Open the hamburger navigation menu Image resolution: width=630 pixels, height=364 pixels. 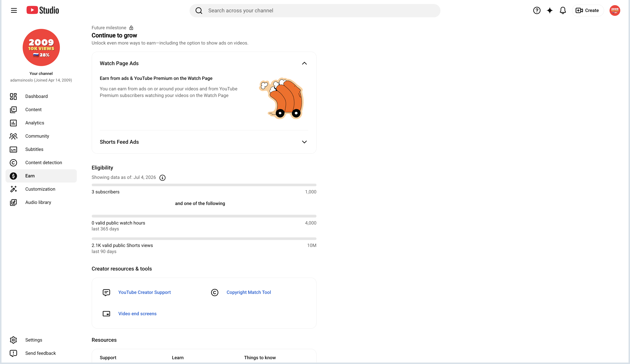pyautogui.click(x=14, y=10)
